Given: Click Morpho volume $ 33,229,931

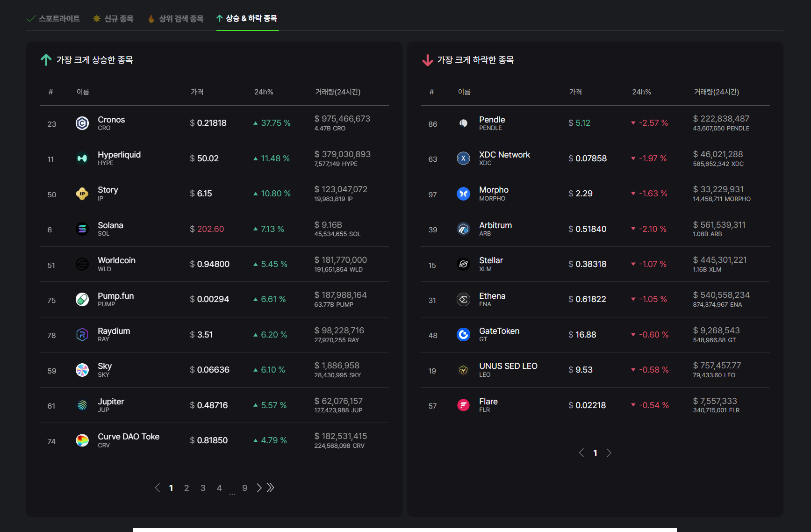Looking at the screenshot, I should point(718,189).
